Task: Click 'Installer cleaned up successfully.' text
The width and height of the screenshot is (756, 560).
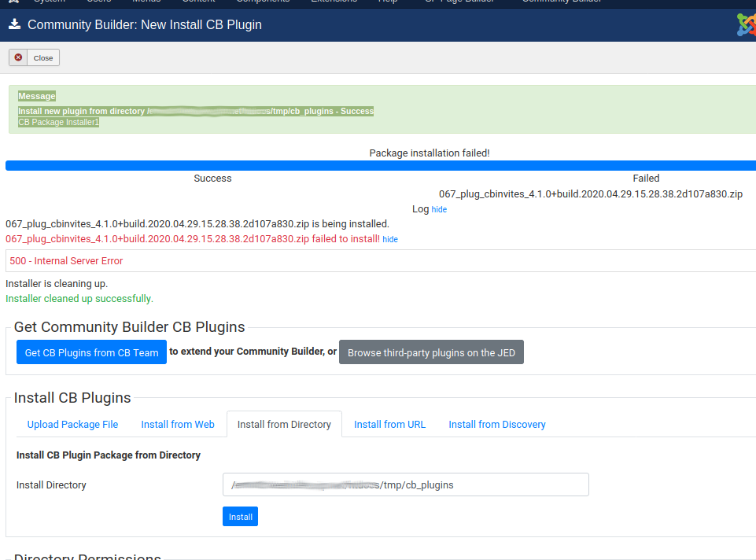Action: click(x=79, y=299)
